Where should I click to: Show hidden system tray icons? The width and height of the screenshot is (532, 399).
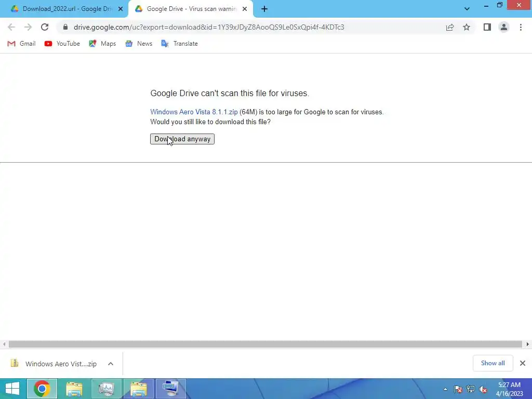445,389
